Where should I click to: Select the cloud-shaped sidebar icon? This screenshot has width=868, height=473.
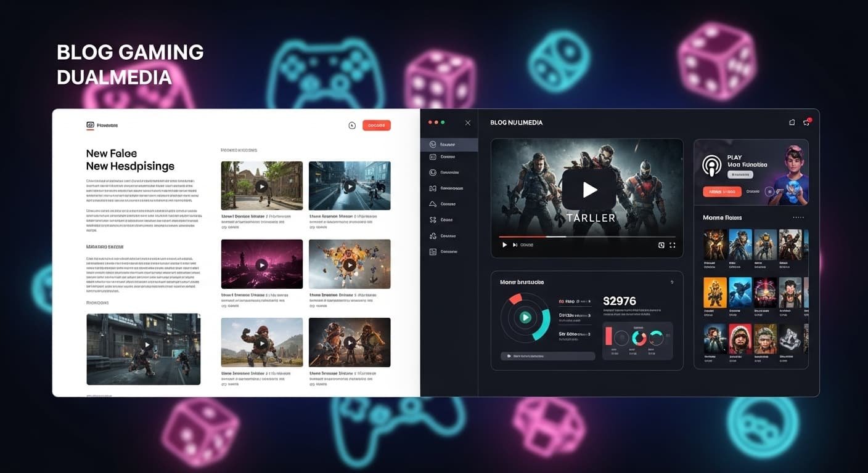click(433, 203)
